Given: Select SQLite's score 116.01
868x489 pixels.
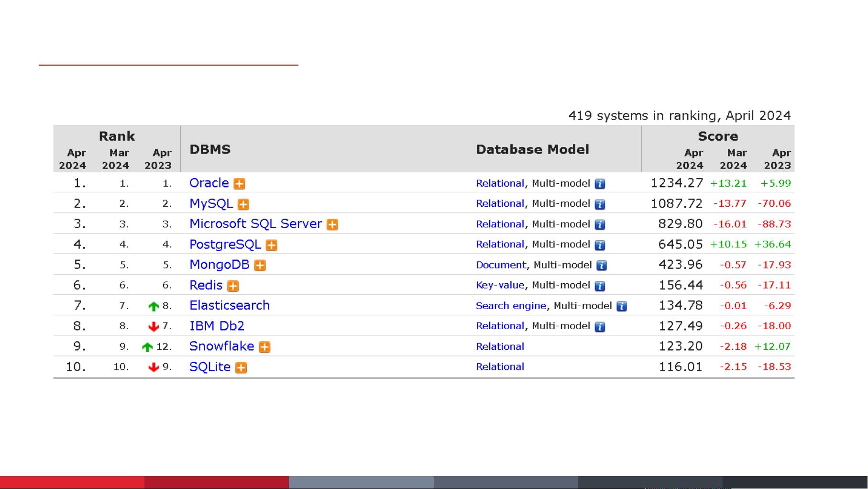Looking at the screenshot, I should click(681, 367).
